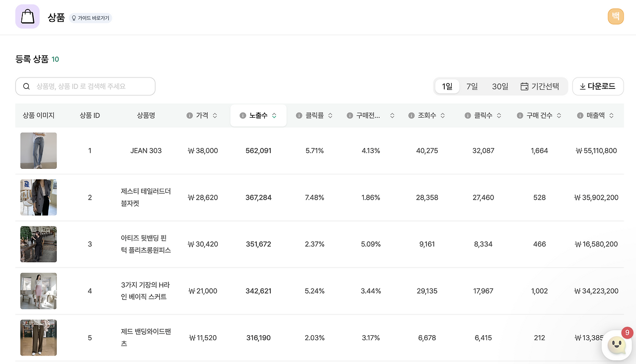The image size is (636, 364).
Task: Click the calendar icon next to 기간선택
Action: tap(525, 86)
